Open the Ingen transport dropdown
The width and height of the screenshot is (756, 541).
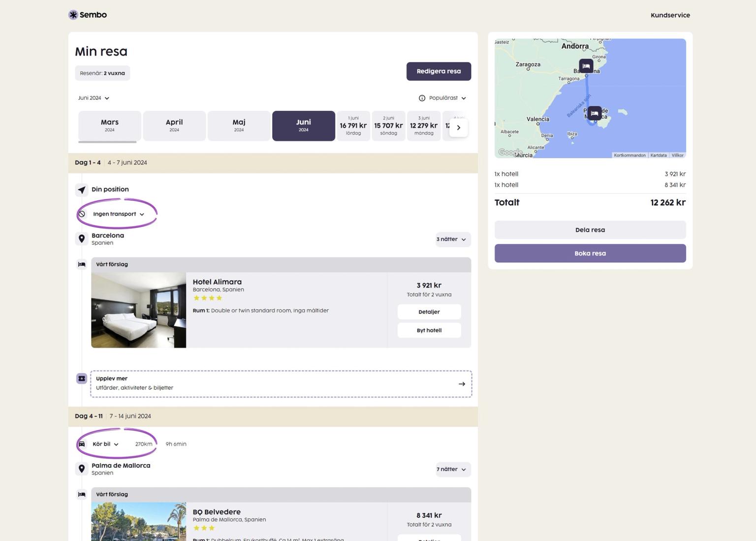click(118, 214)
